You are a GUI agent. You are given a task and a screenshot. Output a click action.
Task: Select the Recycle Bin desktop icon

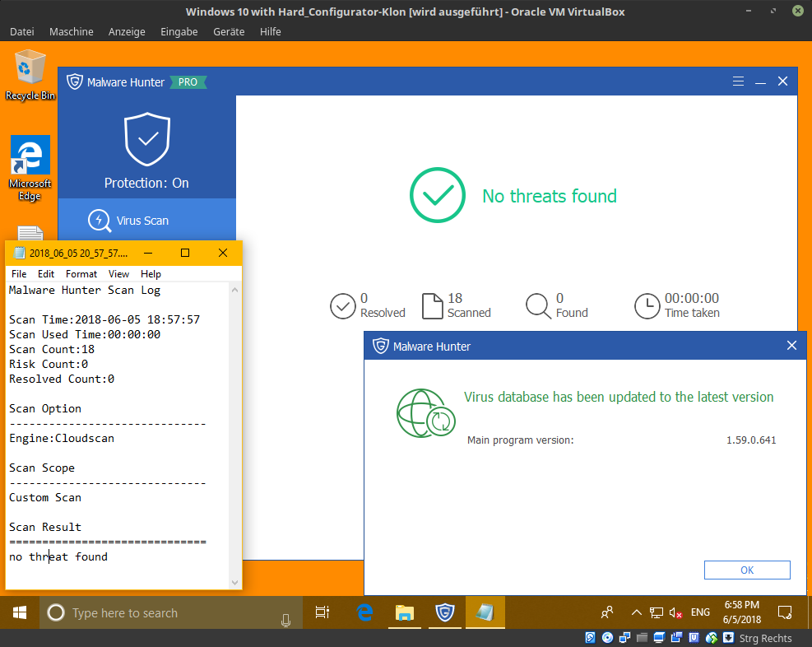click(x=30, y=75)
